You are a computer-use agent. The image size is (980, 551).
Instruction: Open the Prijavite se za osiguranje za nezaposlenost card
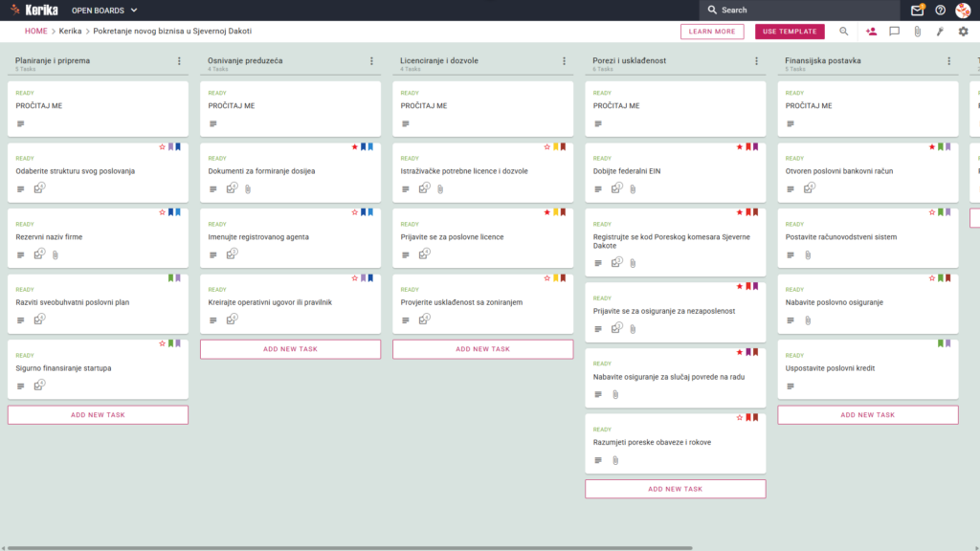(x=675, y=313)
